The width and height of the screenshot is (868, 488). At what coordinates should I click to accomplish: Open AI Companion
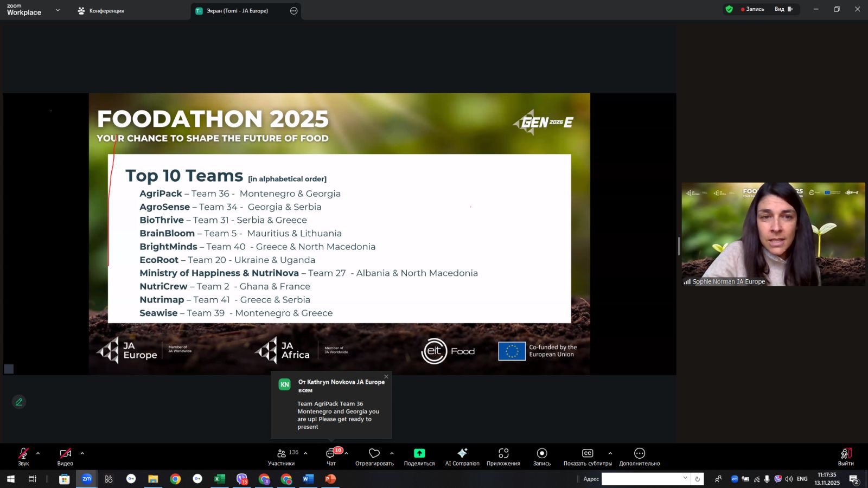point(462,457)
